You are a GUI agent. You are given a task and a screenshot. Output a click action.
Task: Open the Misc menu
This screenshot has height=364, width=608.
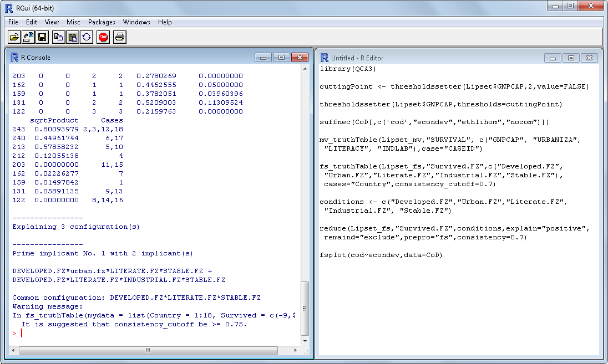coord(73,22)
